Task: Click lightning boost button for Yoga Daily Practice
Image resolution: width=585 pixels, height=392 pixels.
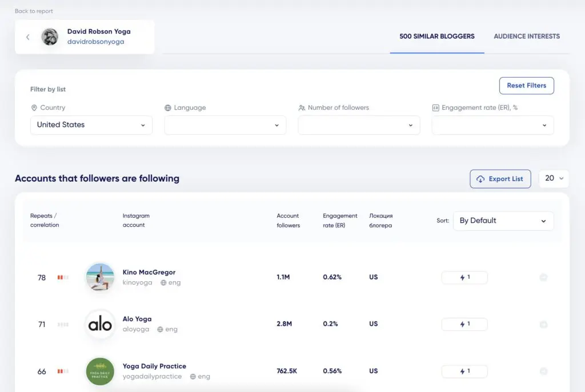Action: (464, 371)
